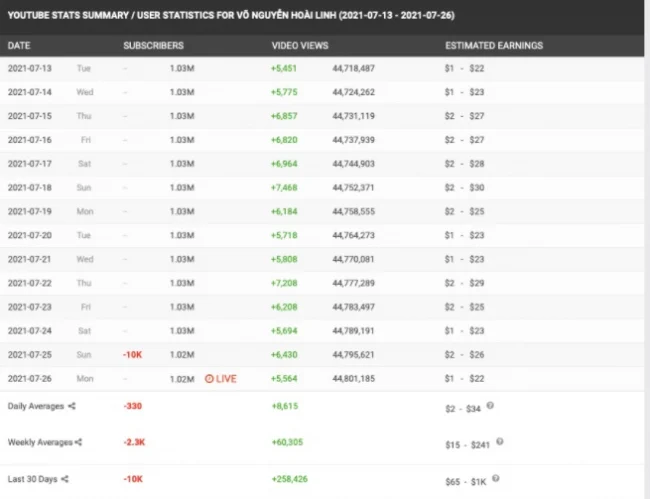650x499 pixels.
Task: Click the +5,808 daily views value
Action: tap(284, 259)
